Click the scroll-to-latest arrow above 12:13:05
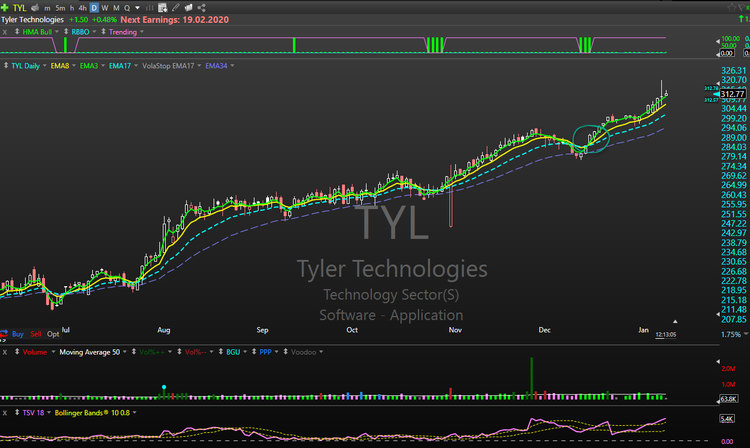 point(675,322)
